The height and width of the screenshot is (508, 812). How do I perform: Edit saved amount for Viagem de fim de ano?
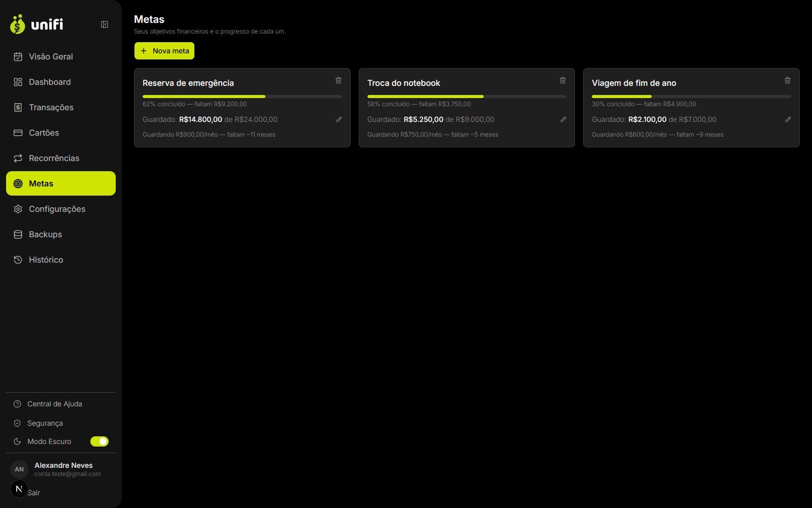click(x=788, y=119)
